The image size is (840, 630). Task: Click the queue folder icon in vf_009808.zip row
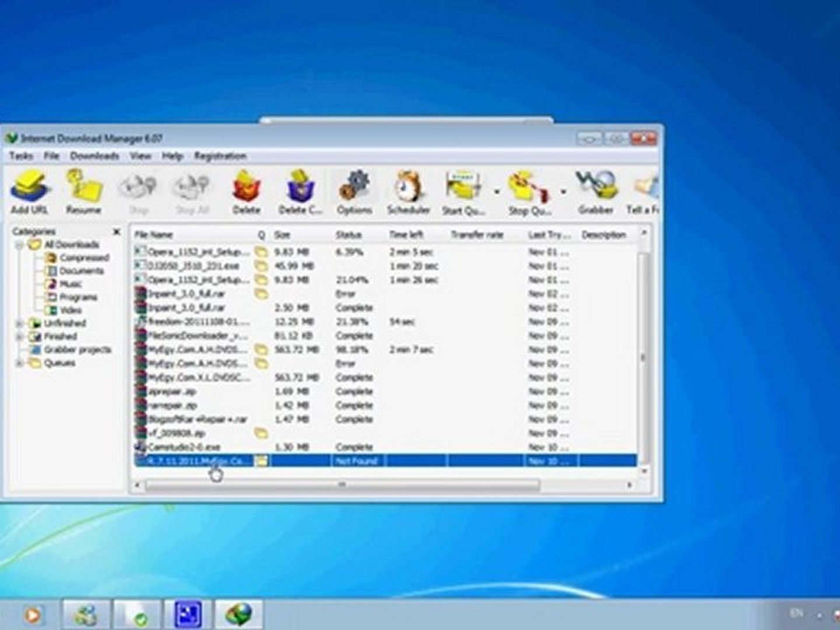(x=261, y=433)
